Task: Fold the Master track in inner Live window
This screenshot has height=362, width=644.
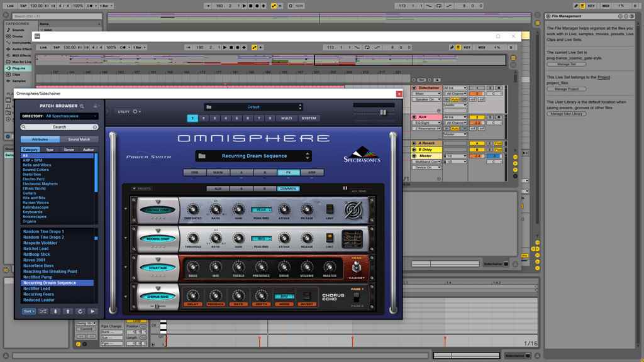Action: [x=414, y=156]
